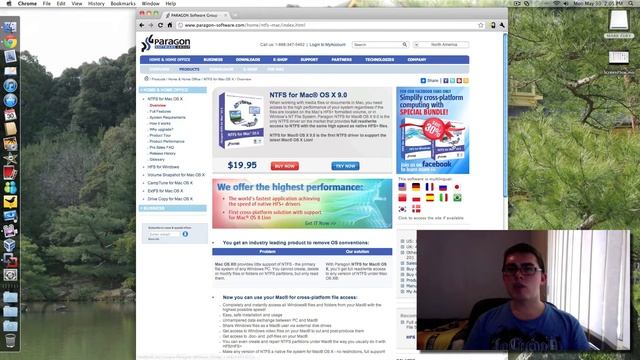640x360 pixels.
Task: Open the North America region dropdown
Action: coord(441,44)
